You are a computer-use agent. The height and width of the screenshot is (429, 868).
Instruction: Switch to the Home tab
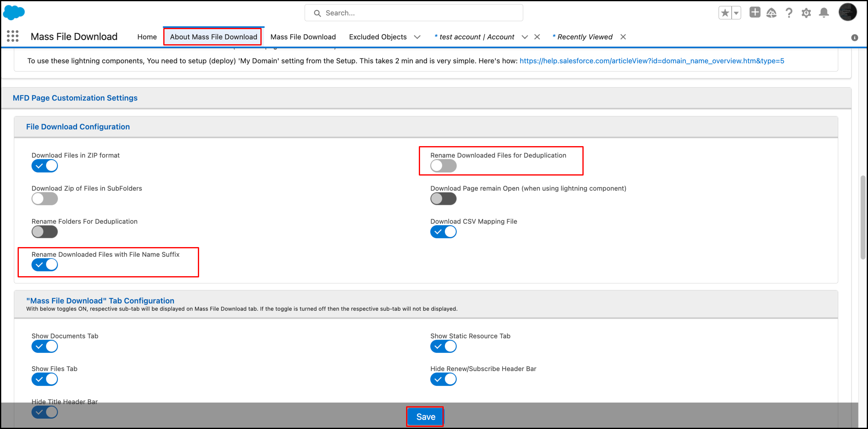147,37
